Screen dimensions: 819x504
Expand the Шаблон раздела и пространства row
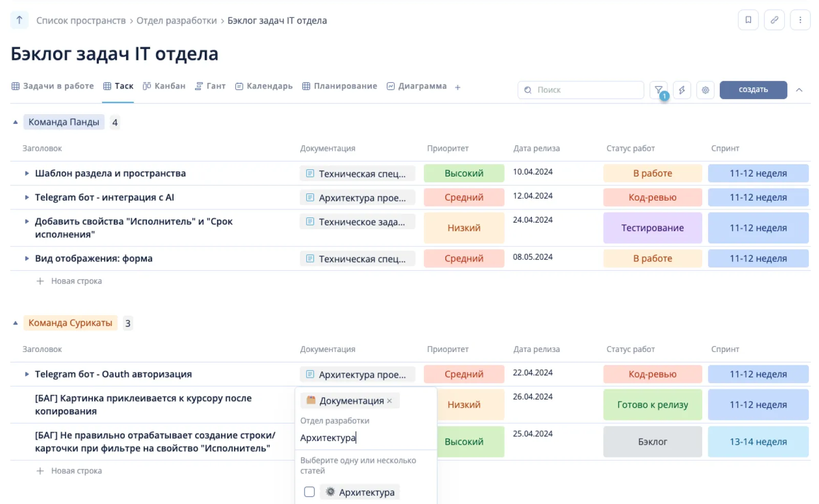coord(27,173)
